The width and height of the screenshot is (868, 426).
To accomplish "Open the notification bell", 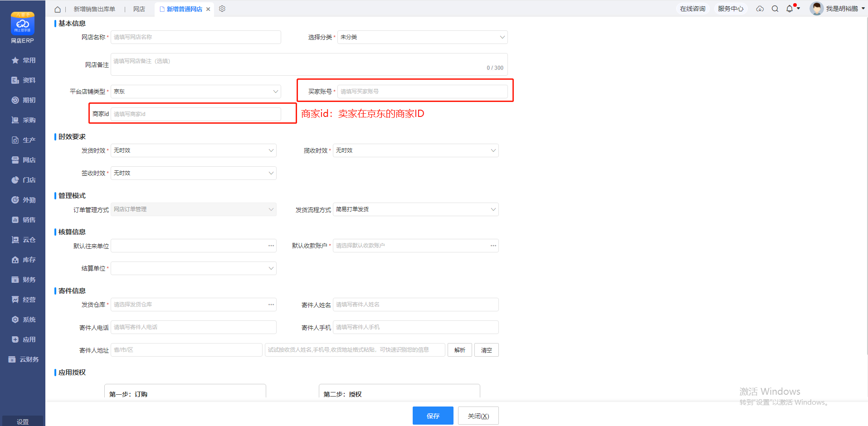I will click(790, 9).
